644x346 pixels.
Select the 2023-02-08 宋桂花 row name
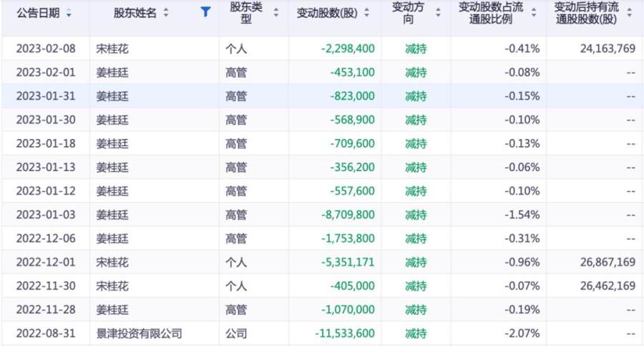tap(113, 49)
